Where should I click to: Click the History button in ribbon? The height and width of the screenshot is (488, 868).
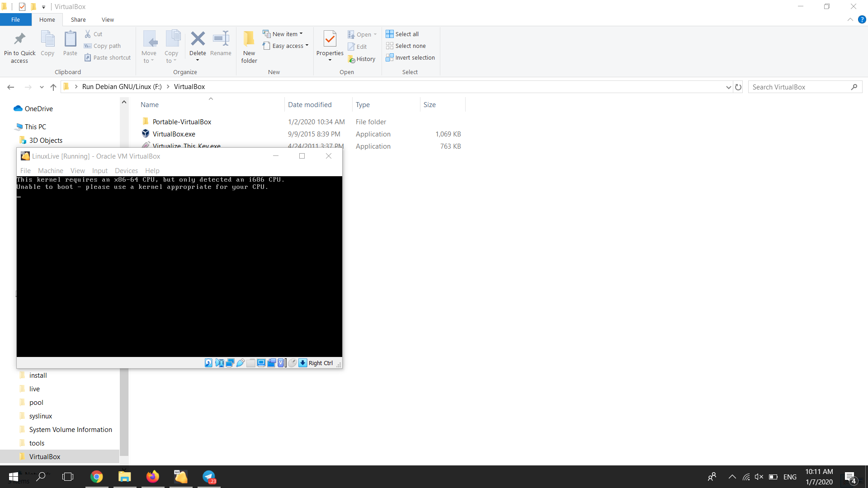tap(362, 59)
